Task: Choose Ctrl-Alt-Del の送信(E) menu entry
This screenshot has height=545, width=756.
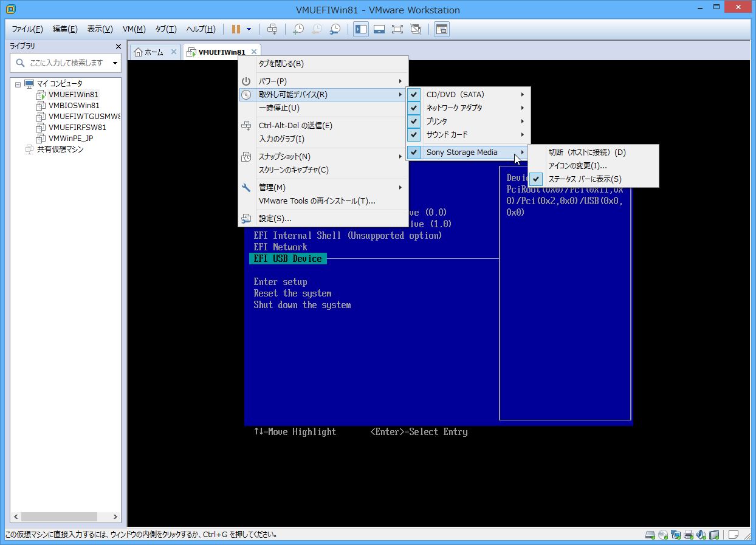Action: (323, 126)
